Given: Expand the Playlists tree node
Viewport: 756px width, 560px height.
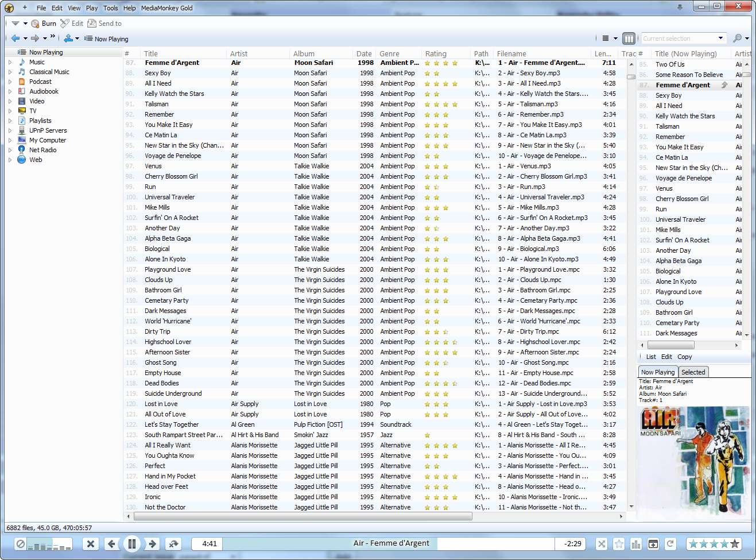Looking at the screenshot, I should 10,121.
